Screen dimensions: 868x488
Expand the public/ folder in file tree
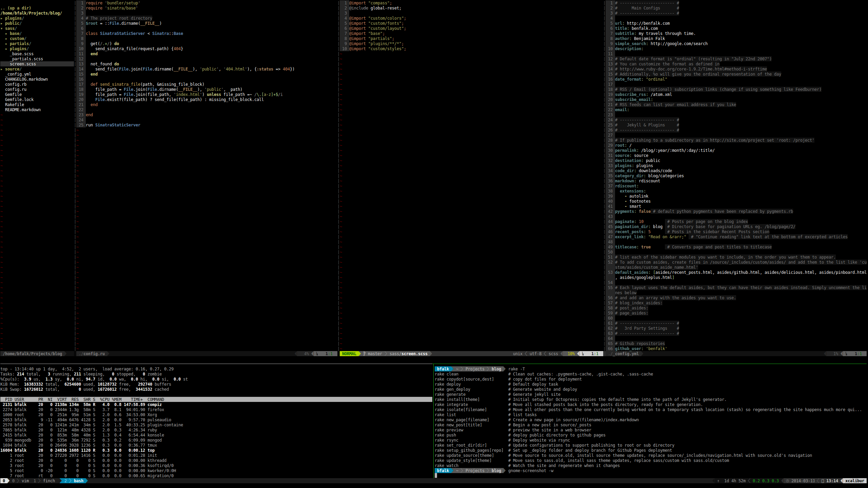(11, 23)
